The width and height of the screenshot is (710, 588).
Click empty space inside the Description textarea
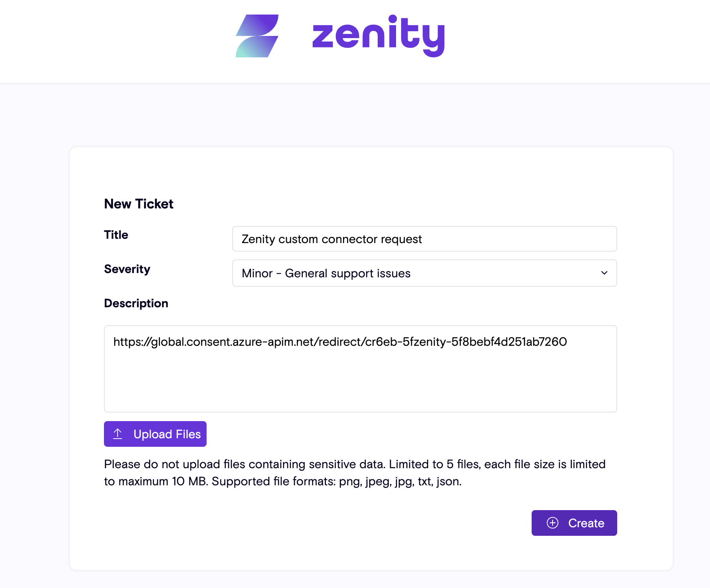pos(360,381)
